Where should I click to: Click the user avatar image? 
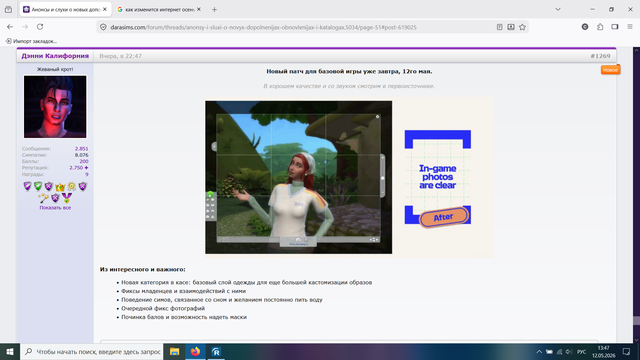click(x=55, y=107)
